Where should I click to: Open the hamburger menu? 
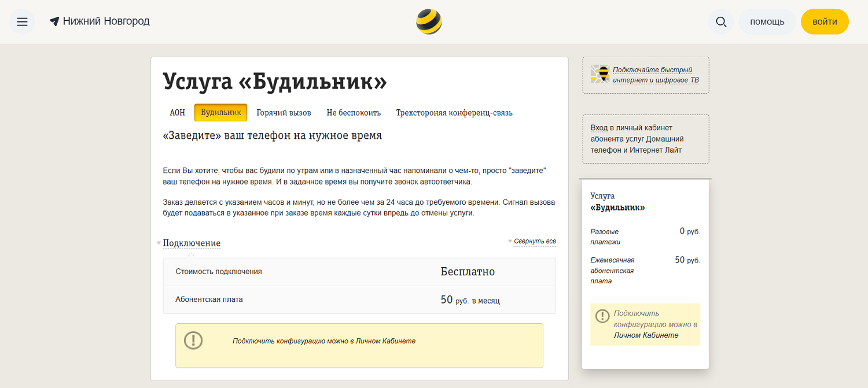[22, 22]
